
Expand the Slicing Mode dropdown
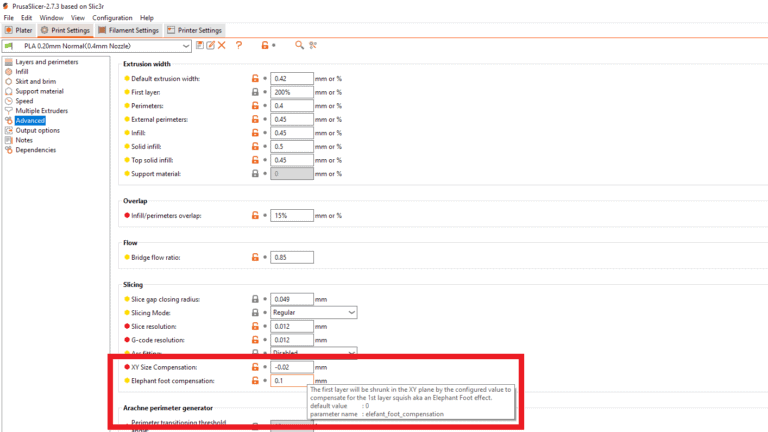(x=351, y=313)
